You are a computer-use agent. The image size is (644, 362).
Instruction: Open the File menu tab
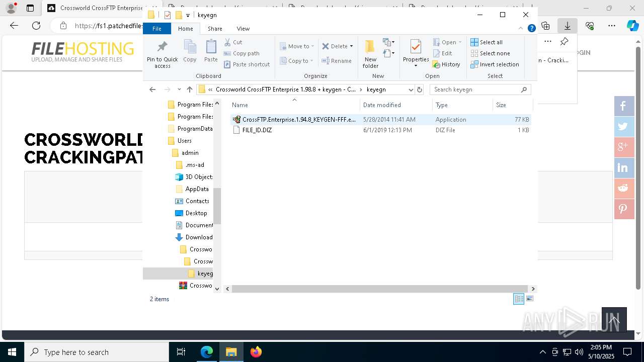[157, 29]
